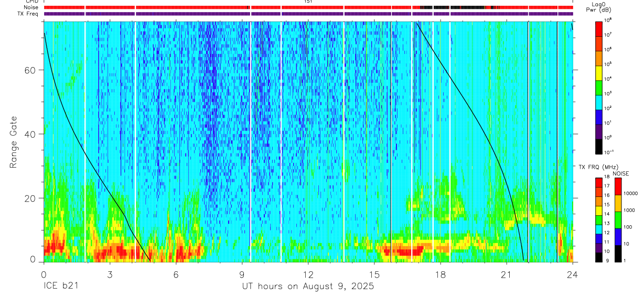Image resolution: width=644 pixels, height=297 pixels.
Task: Click the amber segment of the NOISE colorbar
Action: (618, 203)
